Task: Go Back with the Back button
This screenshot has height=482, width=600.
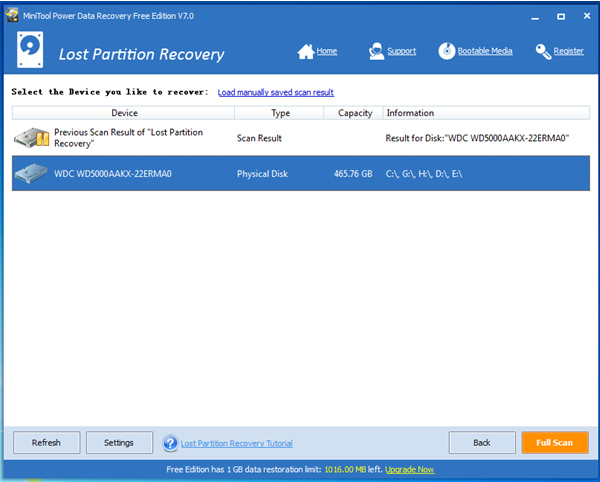Action: pos(482,443)
